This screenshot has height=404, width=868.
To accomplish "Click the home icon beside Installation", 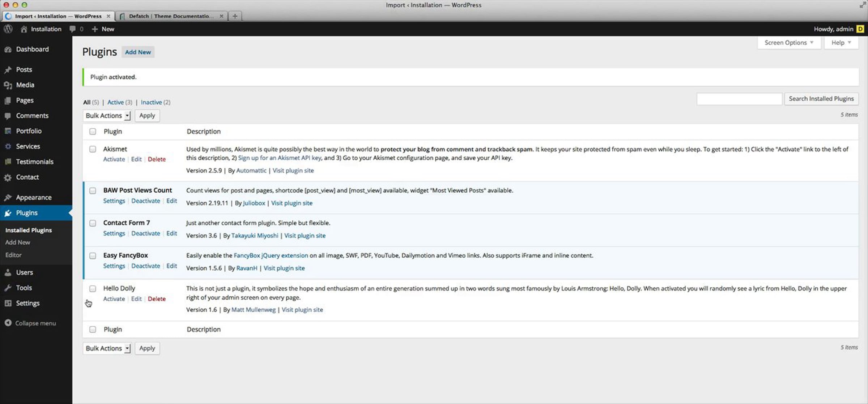I will coord(24,29).
